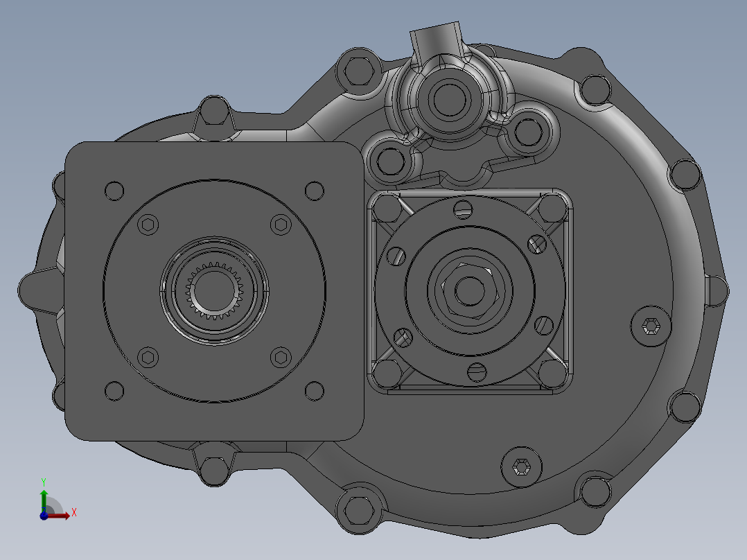This screenshot has height=560, width=747.
Task: Select the socket head screw at the right edge of the cover
Action: pyautogui.click(x=651, y=326)
